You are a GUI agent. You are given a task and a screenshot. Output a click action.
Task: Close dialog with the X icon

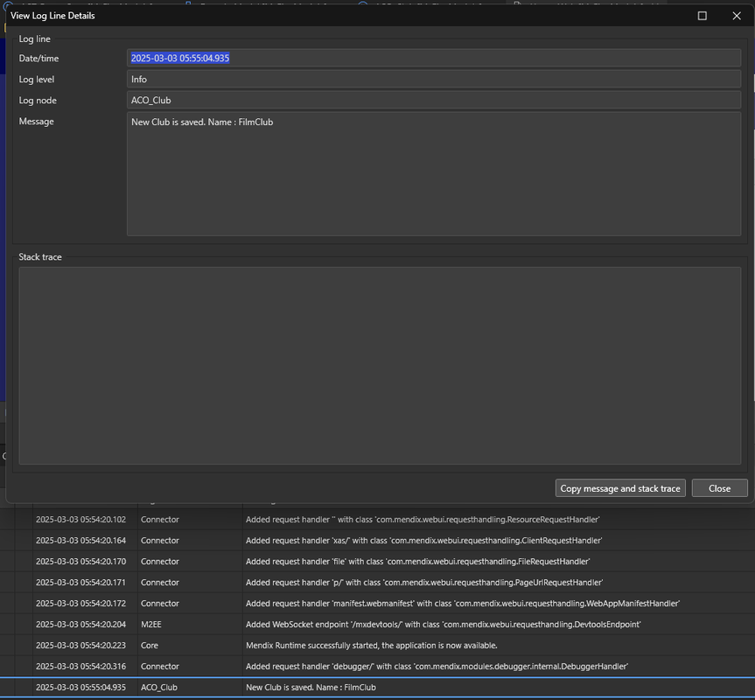click(737, 16)
